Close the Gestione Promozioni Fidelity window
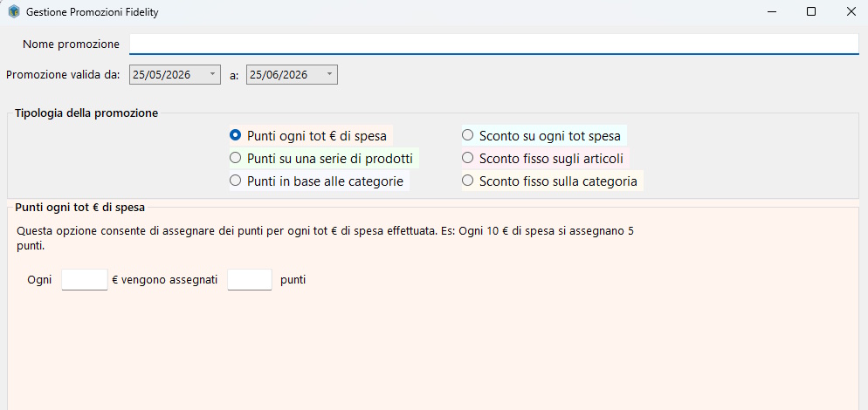Screen dimensions: 868x410 851,11
